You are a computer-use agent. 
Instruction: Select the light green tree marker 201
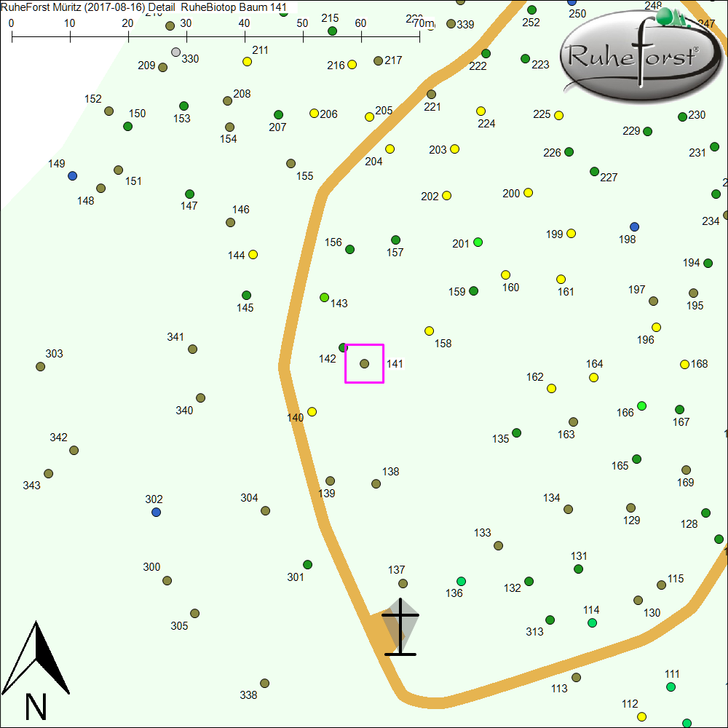pos(478,242)
